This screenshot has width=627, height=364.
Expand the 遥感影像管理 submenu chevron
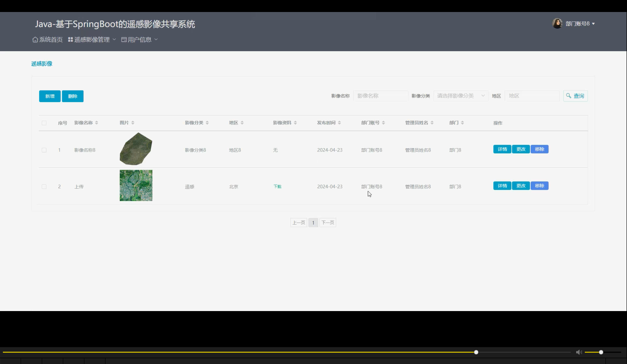point(115,39)
